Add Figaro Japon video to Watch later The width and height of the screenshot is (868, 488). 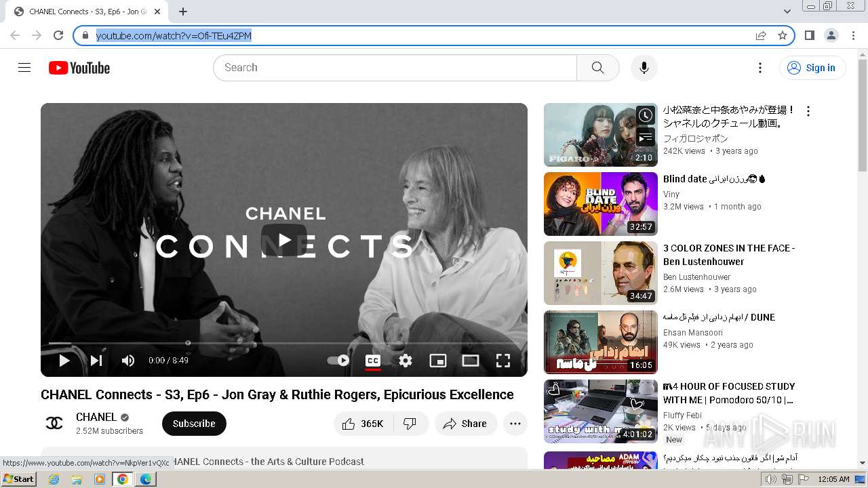pyautogui.click(x=646, y=115)
